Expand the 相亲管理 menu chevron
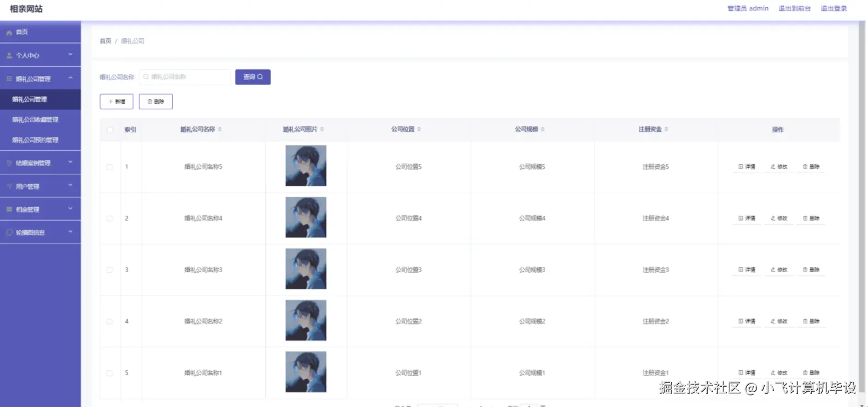Screen dimensions: 868x407 (x=71, y=209)
